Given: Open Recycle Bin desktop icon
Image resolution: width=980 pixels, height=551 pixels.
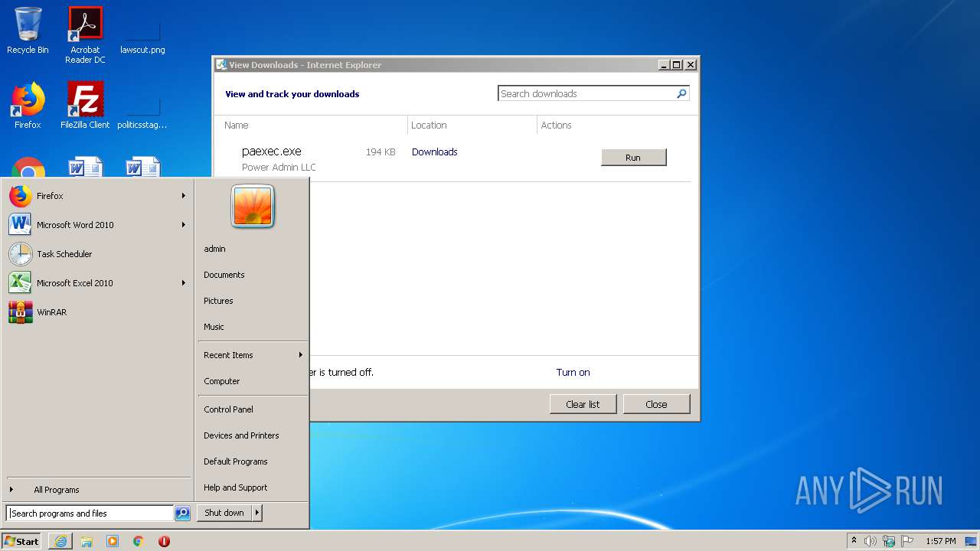Looking at the screenshot, I should click(x=28, y=31).
